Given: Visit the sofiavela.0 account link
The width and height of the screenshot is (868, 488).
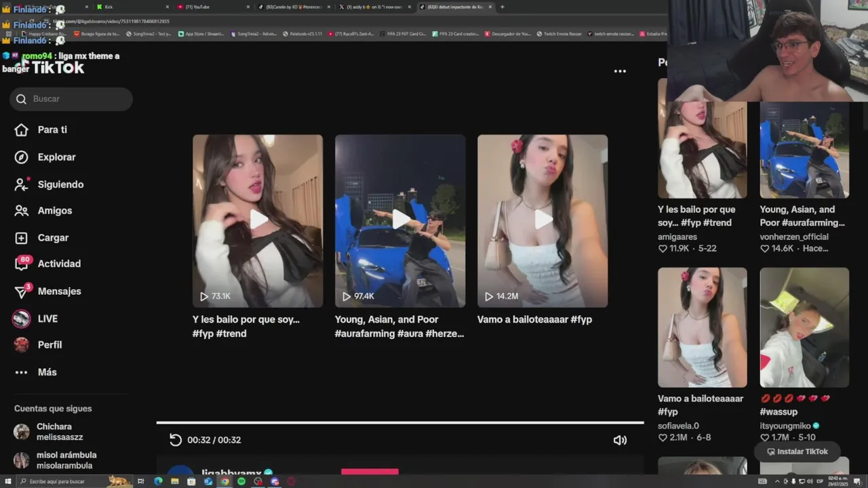Looking at the screenshot, I should point(678,426).
